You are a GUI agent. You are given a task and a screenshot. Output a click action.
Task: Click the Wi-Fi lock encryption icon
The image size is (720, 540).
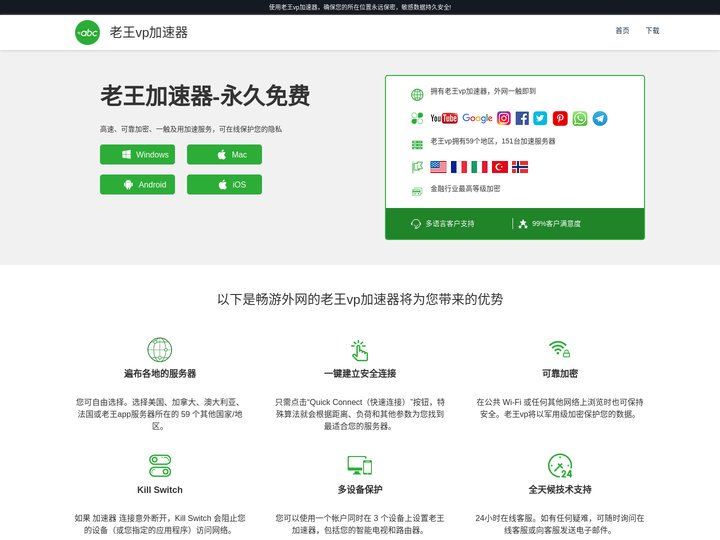tap(560, 349)
